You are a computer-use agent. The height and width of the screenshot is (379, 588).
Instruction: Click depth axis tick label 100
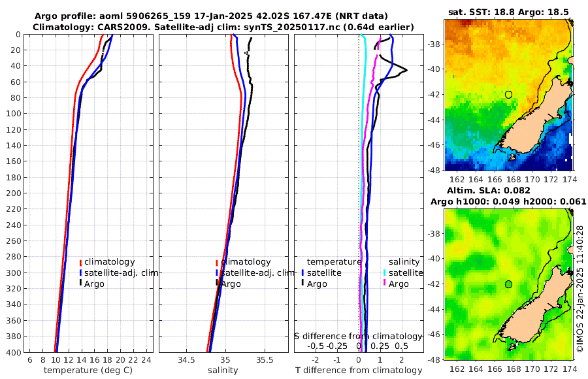14,114
